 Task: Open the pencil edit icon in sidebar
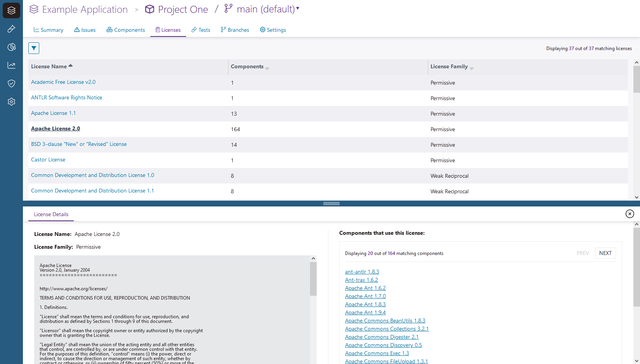tap(11, 29)
